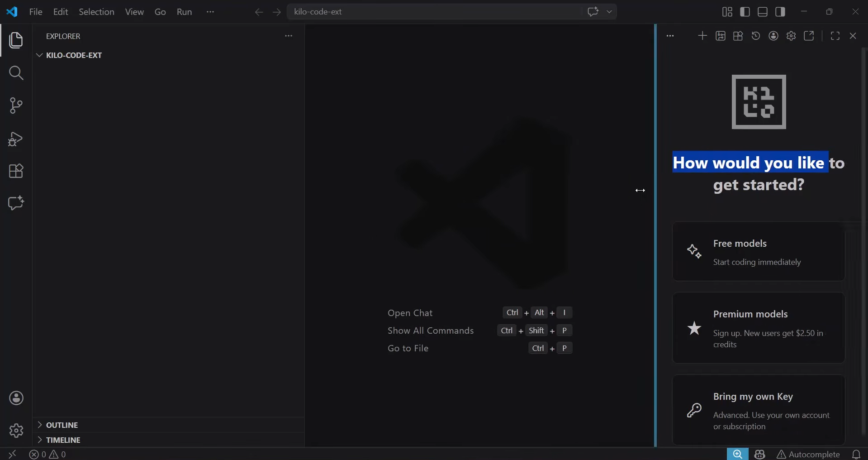Image resolution: width=868 pixels, height=460 pixels.
Task: Expand the TIMELINE section
Action: [x=169, y=440]
